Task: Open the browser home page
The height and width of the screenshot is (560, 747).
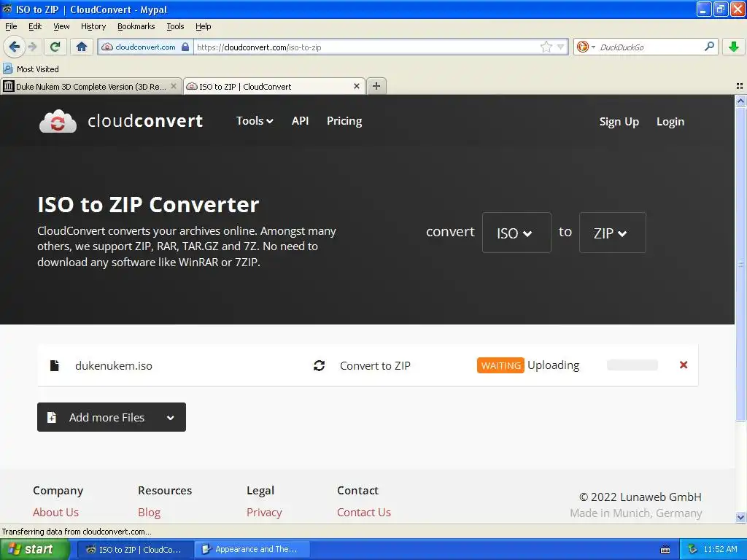Action: pos(82,47)
